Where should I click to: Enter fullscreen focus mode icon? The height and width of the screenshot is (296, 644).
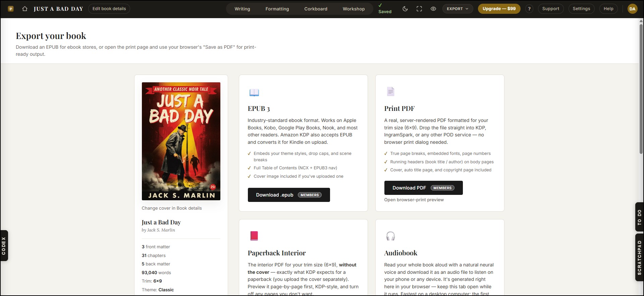pos(419,9)
